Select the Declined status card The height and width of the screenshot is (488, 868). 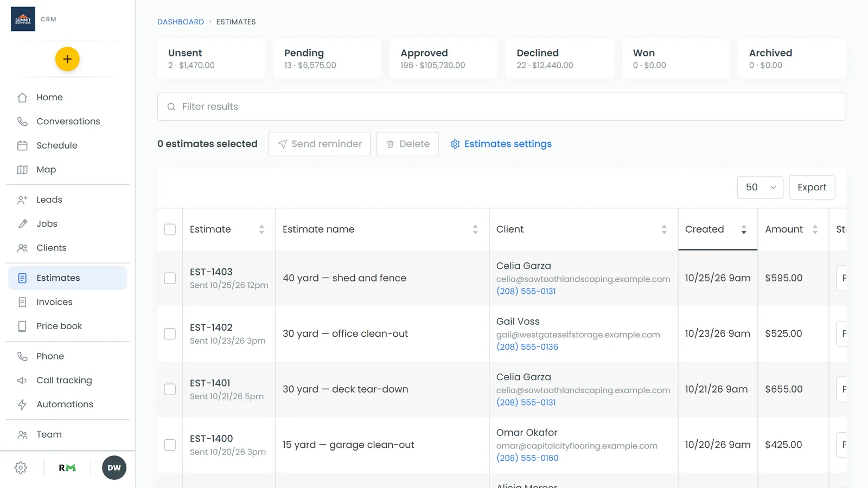(560, 59)
